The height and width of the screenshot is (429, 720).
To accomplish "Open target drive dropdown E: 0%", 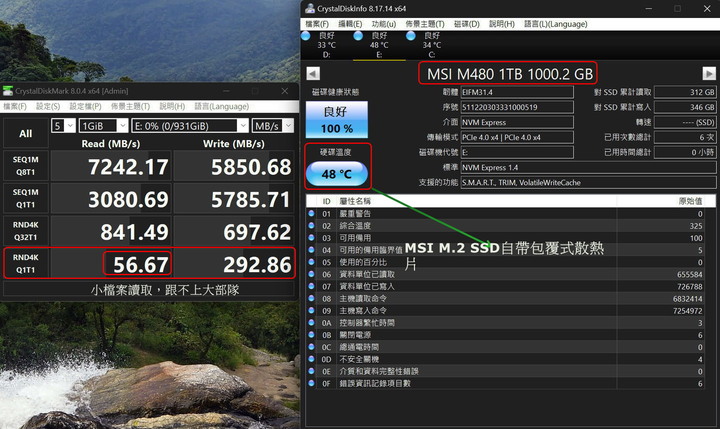I will coord(190,125).
